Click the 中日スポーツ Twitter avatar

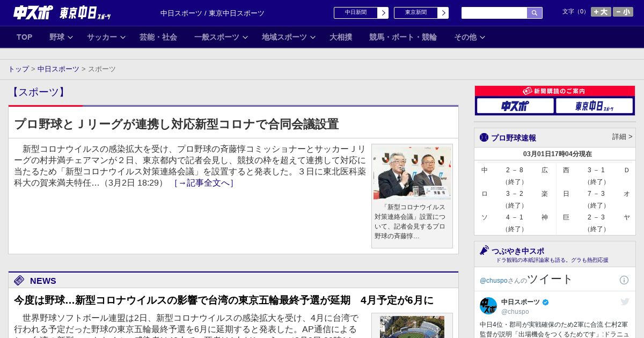(488, 306)
